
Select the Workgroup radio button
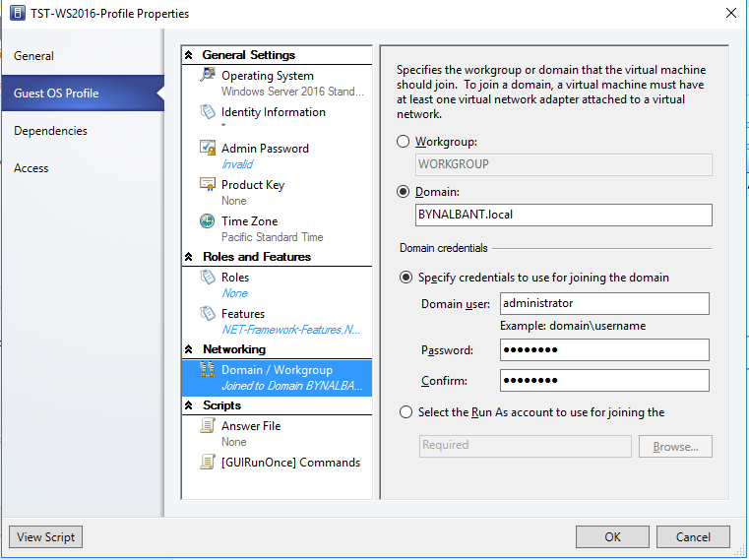pos(404,142)
